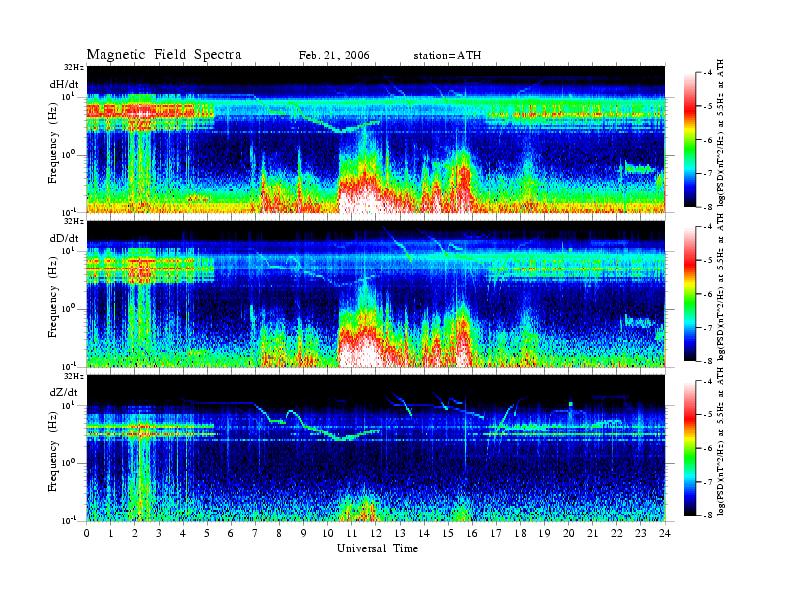The width and height of the screenshot is (792, 612).
Task: Click the time tick label '23'
Action: tap(640, 534)
